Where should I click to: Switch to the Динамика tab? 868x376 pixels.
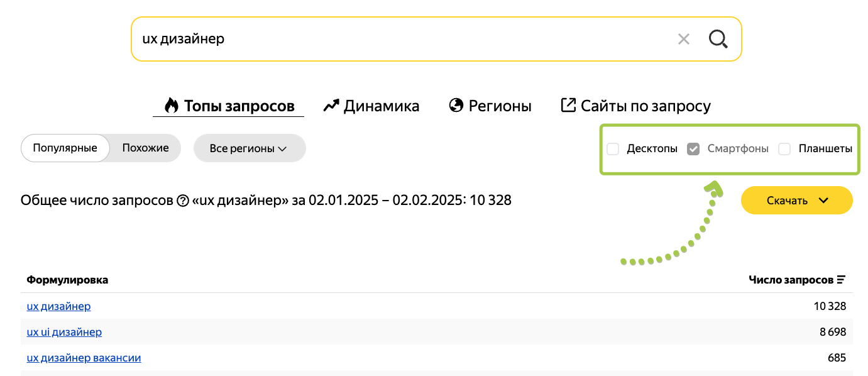point(381,106)
